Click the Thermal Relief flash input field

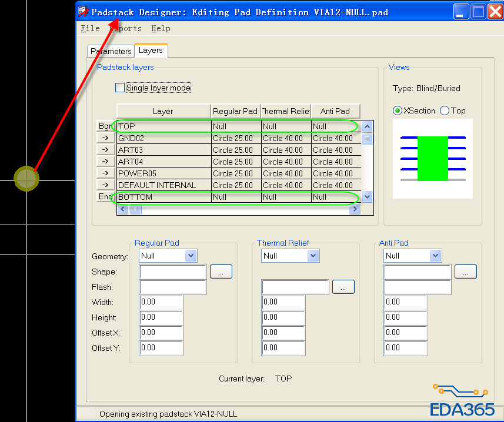(x=295, y=287)
